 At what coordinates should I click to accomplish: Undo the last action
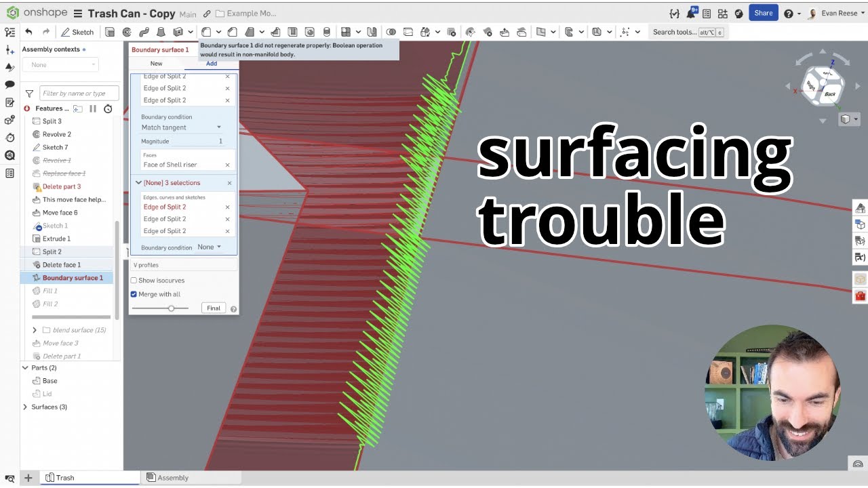pos(28,32)
